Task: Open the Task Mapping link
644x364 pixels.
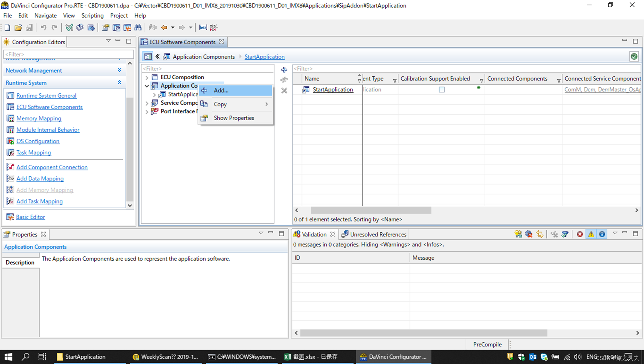Action: click(x=33, y=153)
